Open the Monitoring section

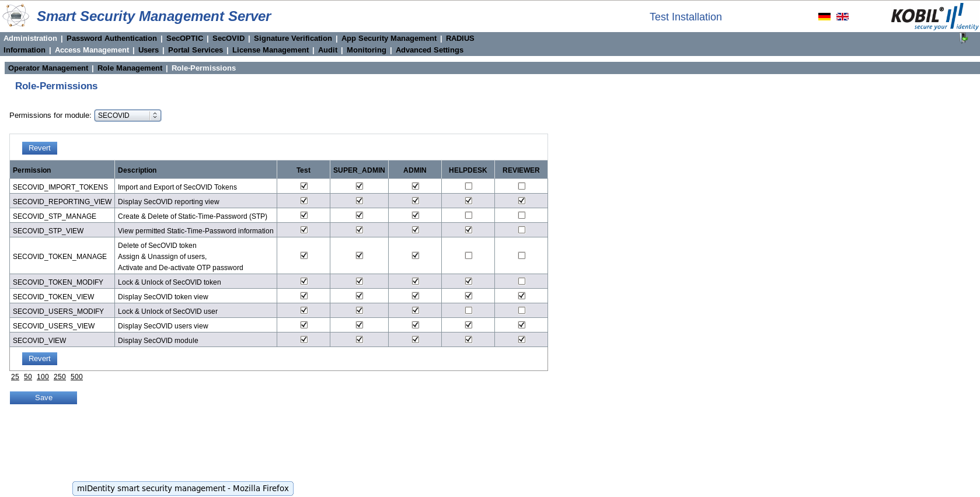(x=366, y=50)
